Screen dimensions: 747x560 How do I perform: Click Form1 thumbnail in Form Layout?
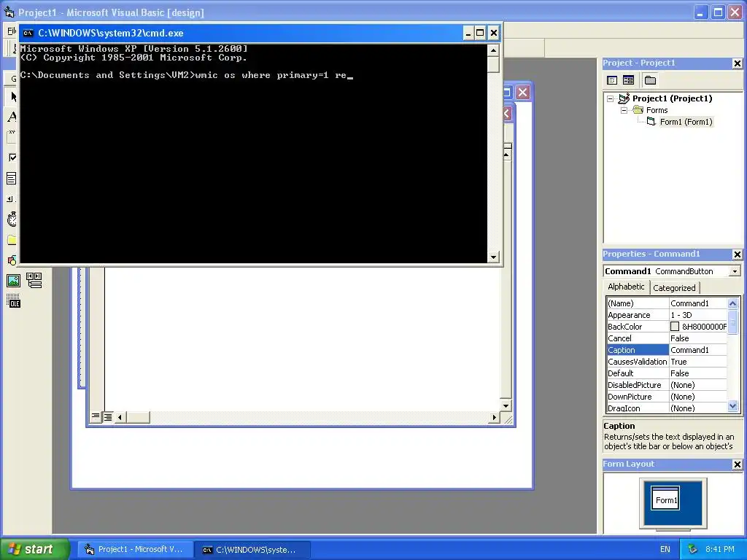pos(665,498)
